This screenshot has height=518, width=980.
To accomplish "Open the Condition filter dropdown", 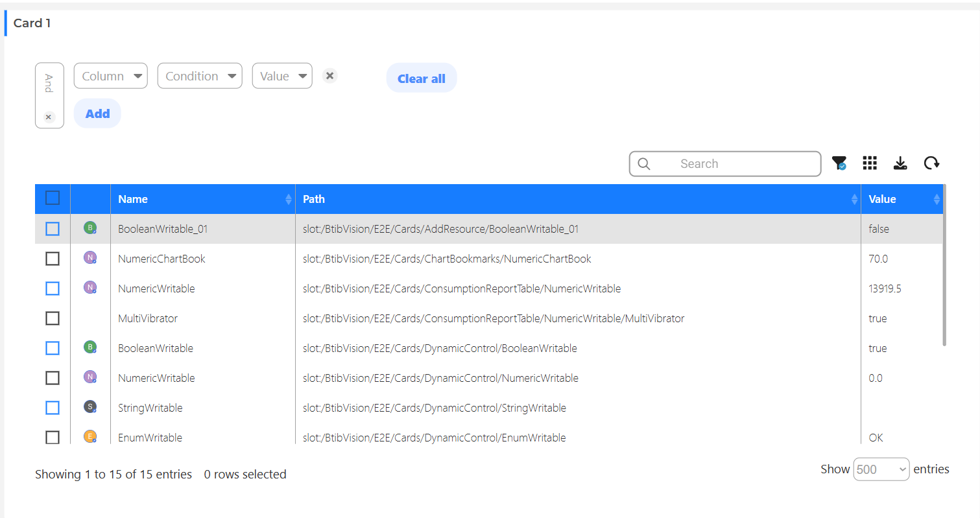I will coord(200,76).
